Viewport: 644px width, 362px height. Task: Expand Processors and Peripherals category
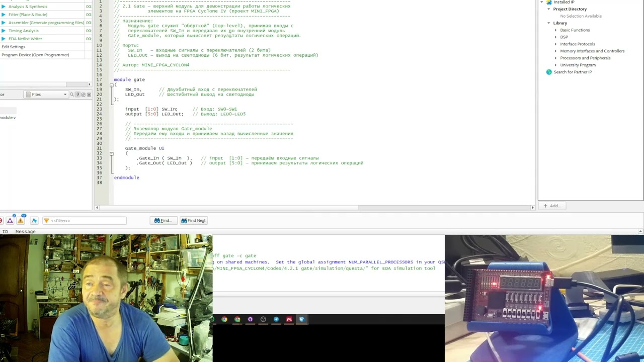pyautogui.click(x=555, y=58)
